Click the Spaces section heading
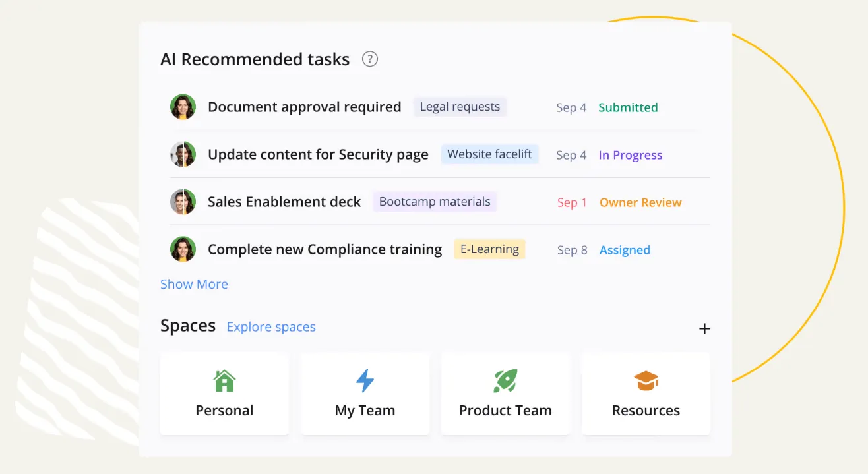The image size is (868, 474). click(188, 326)
